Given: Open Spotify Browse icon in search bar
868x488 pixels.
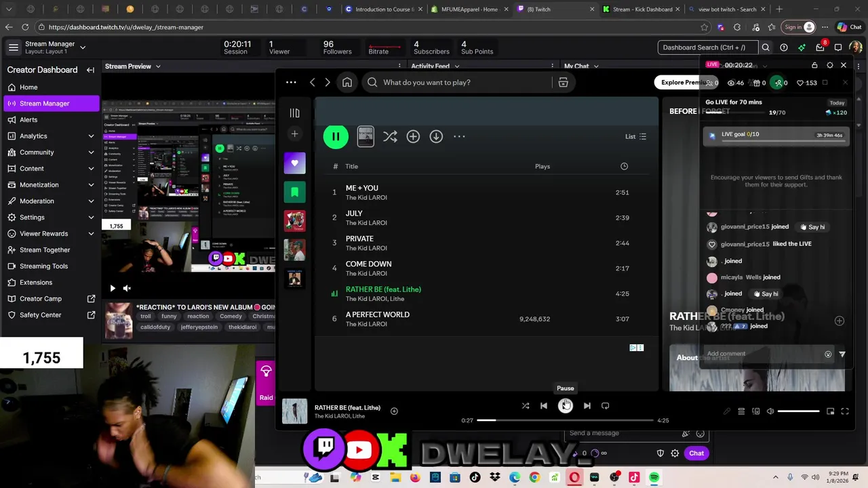Looking at the screenshot, I should (x=563, y=82).
